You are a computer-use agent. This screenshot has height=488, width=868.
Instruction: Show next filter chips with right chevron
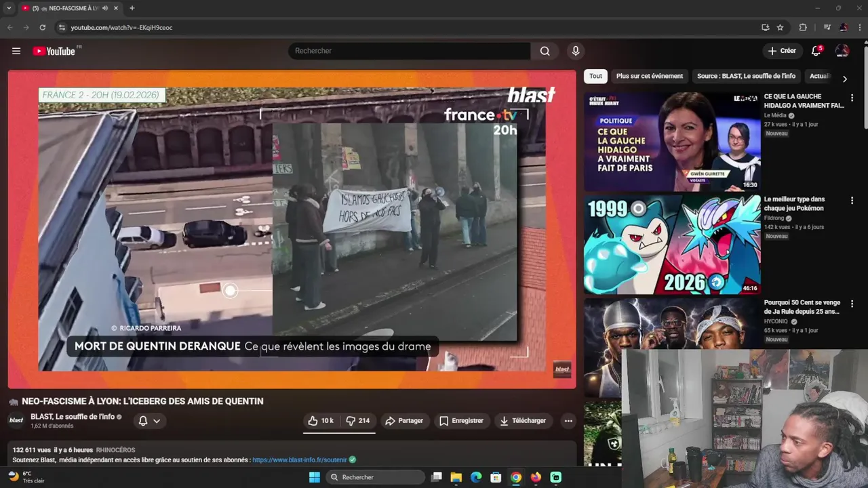click(844, 79)
